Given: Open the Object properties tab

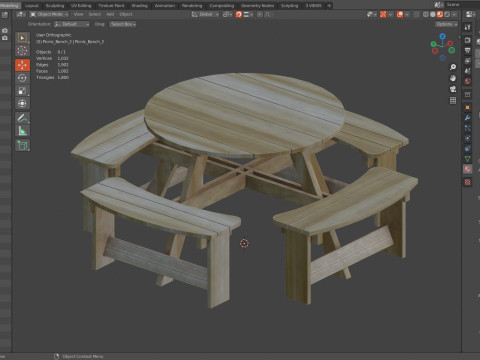Looking at the screenshot, I should point(468,107).
